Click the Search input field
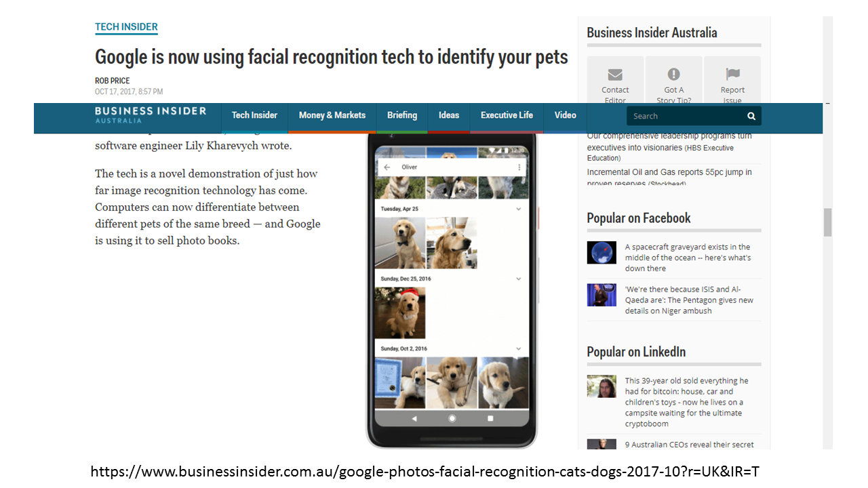The width and height of the screenshot is (868, 488). tap(685, 116)
